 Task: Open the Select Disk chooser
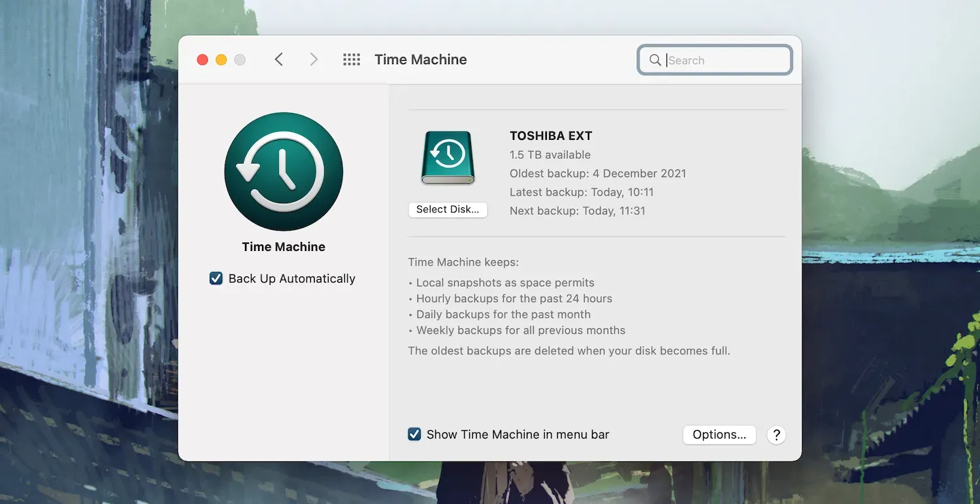click(448, 209)
